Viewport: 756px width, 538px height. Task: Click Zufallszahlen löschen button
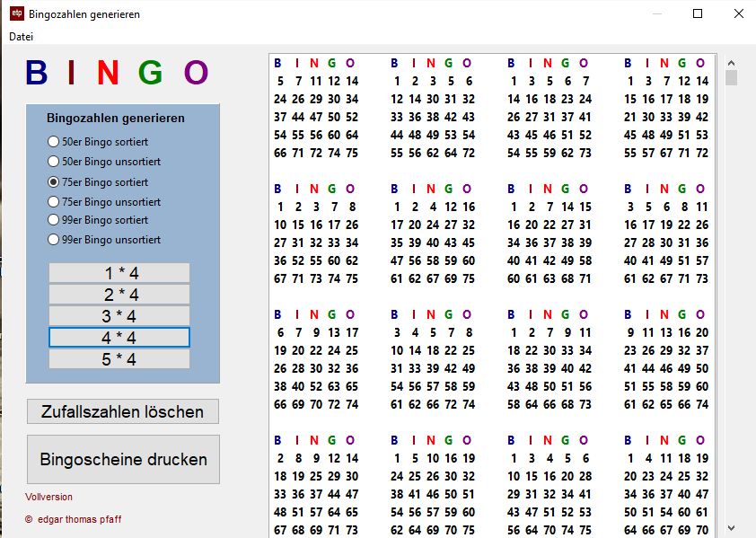point(123,411)
